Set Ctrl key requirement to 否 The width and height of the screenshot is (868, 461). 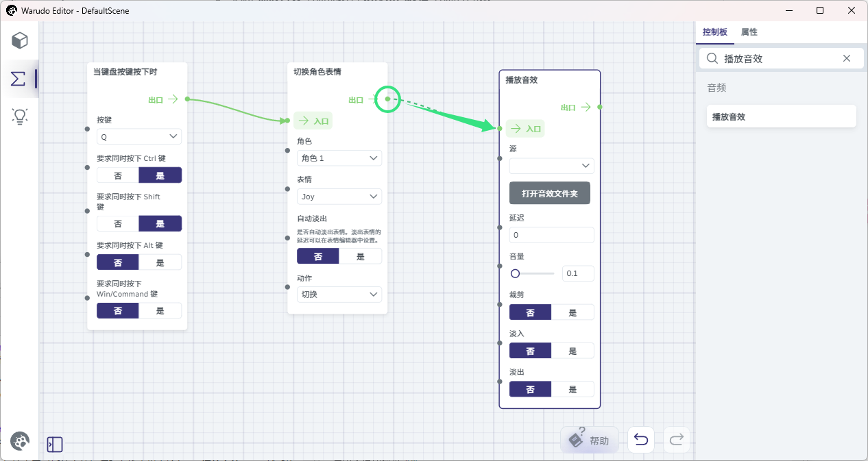(118, 175)
